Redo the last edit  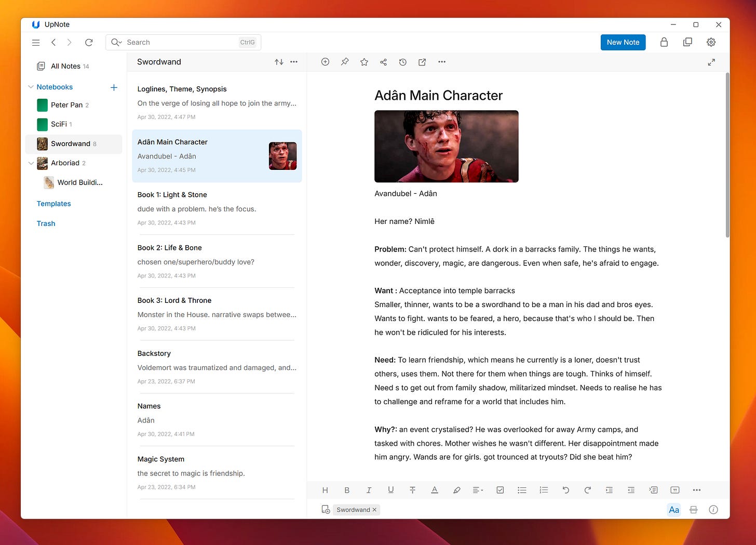point(587,490)
